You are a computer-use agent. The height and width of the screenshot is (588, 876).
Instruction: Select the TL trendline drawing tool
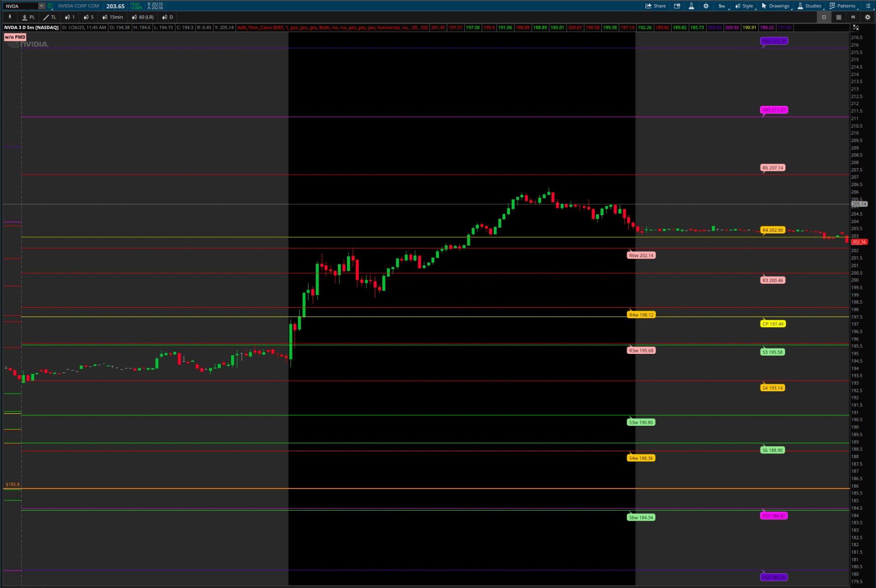[50, 17]
